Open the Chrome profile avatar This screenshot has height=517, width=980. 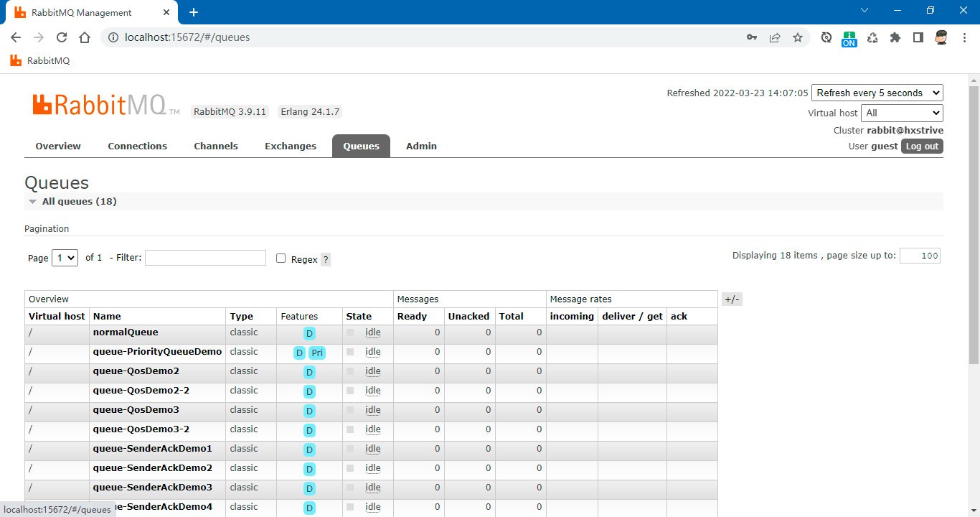tap(941, 37)
